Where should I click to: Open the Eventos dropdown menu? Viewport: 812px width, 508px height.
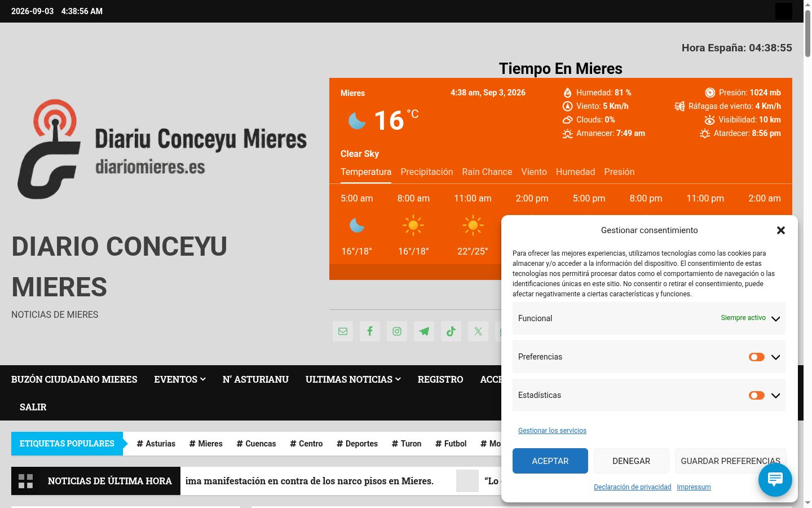point(180,379)
